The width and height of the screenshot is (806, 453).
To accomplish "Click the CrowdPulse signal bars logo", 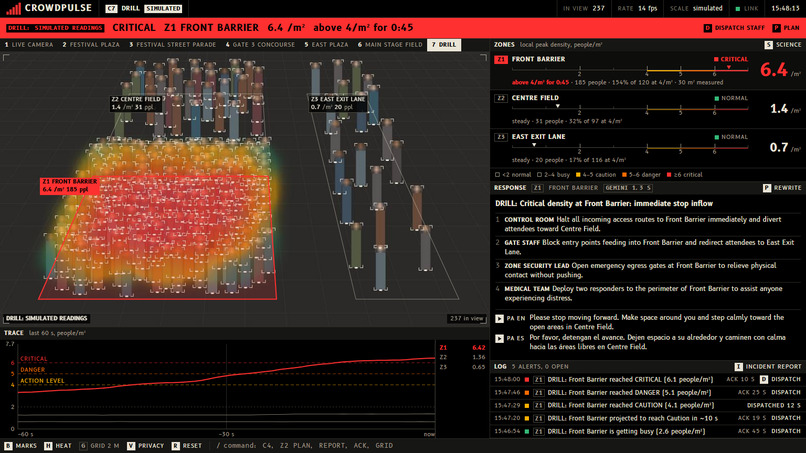I will tap(13, 8).
